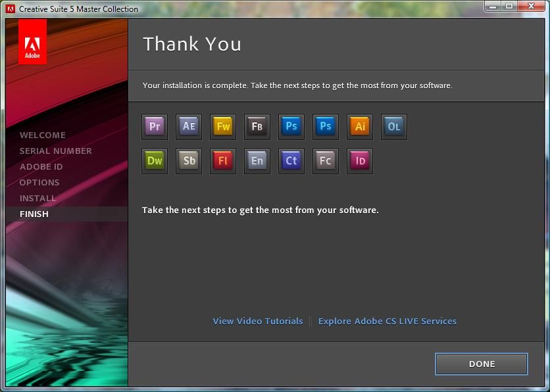Select the SERIAL NUMBER step

[55, 151]
